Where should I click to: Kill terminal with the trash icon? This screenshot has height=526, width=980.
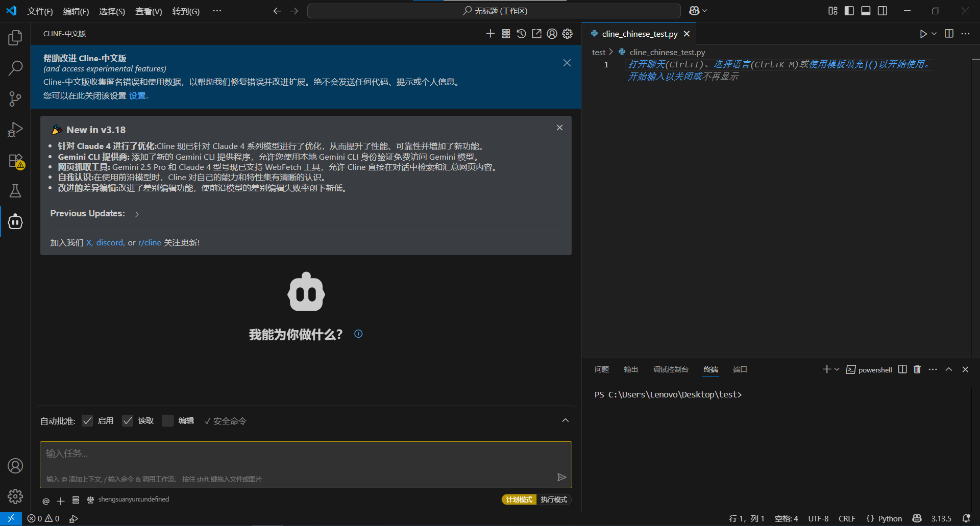[917, 369]
